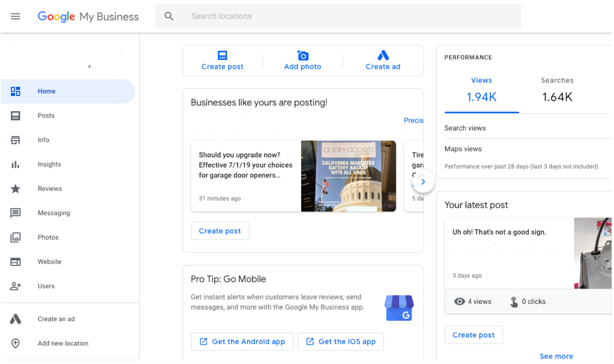Click the Users add-person icon
Screen dimensions: 614x364
click(x=15, y=286)
